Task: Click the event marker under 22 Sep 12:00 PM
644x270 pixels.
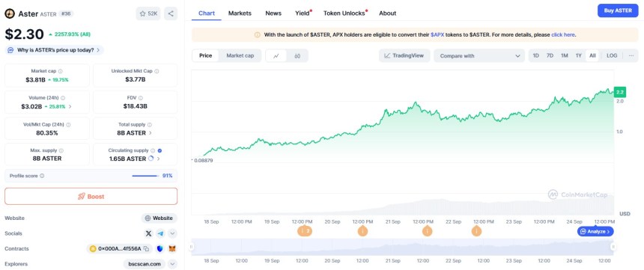Action: coord(476,231)
